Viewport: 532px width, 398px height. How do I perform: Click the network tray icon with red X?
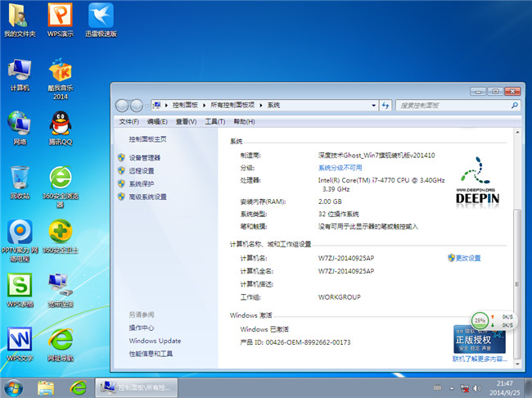(464, 388)
